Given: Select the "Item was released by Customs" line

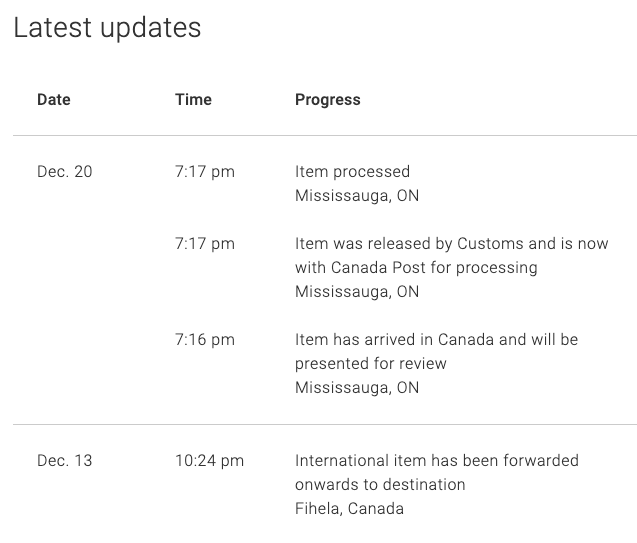Looking at the screenshot, I should pyautogui.click(x=451, y=244).
